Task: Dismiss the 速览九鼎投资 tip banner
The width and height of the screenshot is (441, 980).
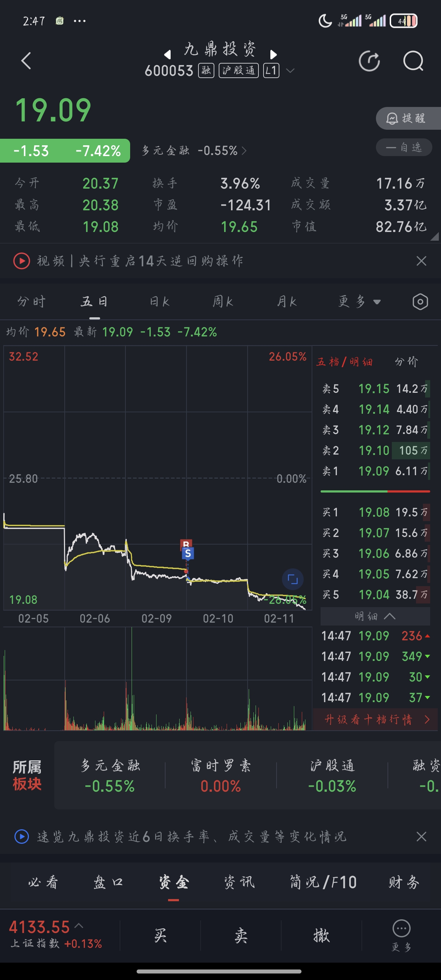Action: click(421, 837)
